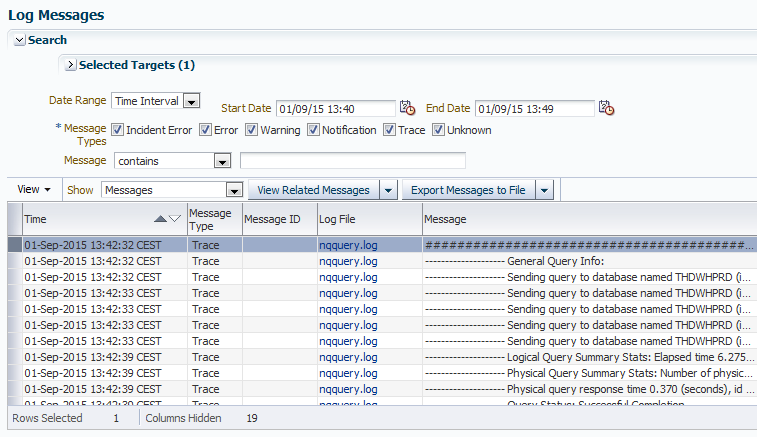Sort Time column ascending using up arrow
The height and width of the screenshot is (437, 757).
pos(160,218)
